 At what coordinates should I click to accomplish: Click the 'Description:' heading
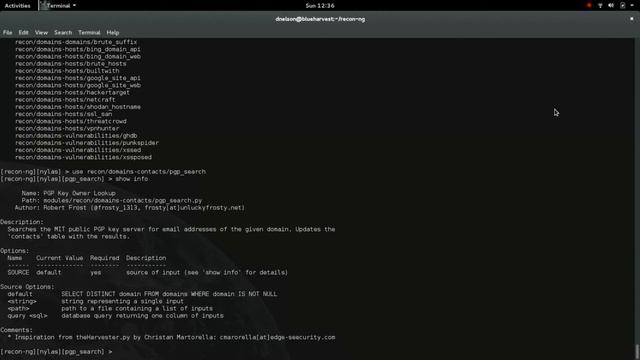click(22, 222)
